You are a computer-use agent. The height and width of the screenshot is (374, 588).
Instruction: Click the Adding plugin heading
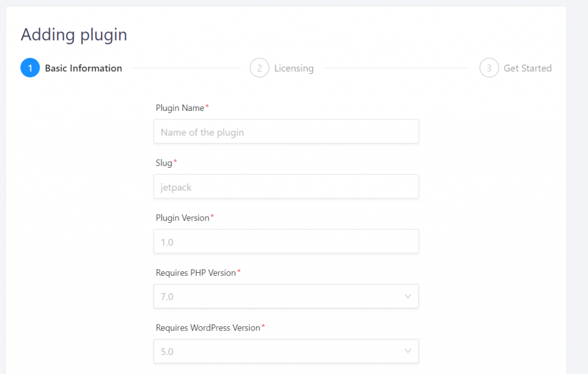pyautogui.click(x=74, y=35)
